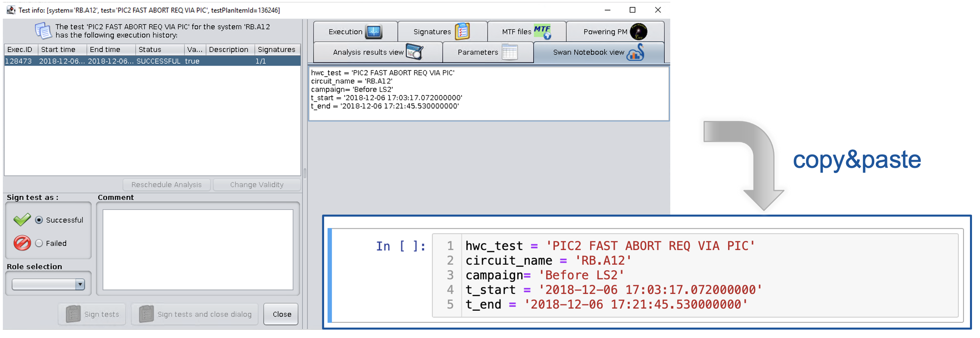This screenshot has width=980, height=338.
Task: Select execution row 128473
Action: click(152, 61)
